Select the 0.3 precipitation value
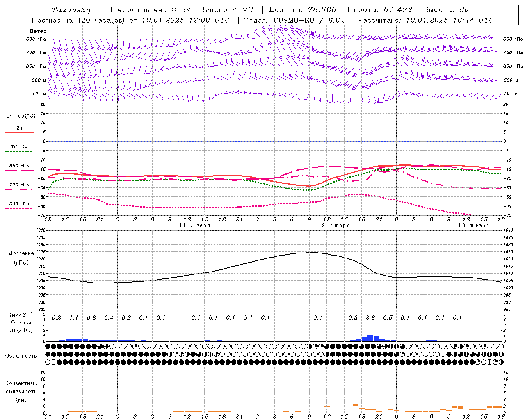Image resolution: width=525 pixels, height=420 pixels. (353, 318)
